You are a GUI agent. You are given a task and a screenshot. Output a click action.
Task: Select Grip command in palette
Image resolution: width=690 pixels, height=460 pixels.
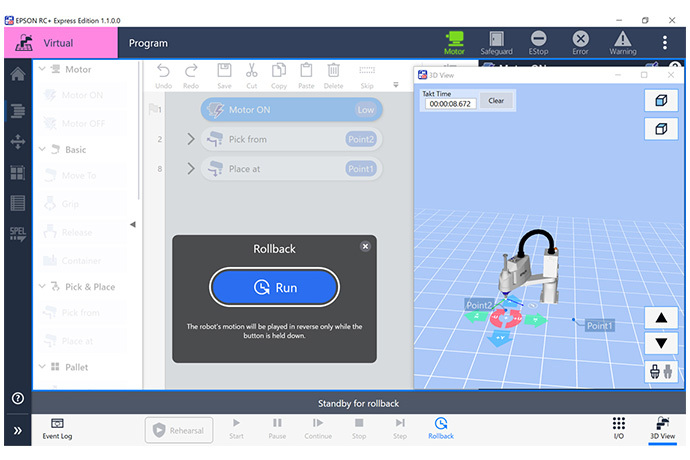coord(82,204)
